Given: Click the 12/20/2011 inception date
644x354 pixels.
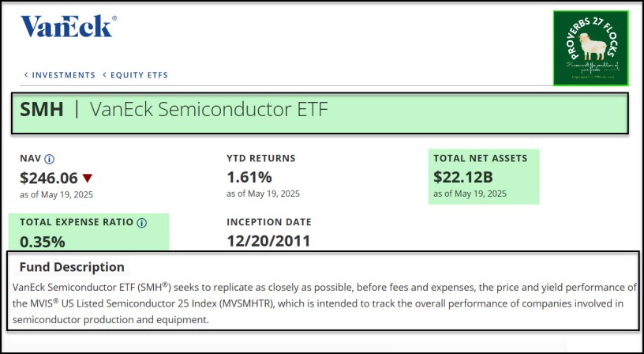Looking at the screenshot, I should point(269,241).
